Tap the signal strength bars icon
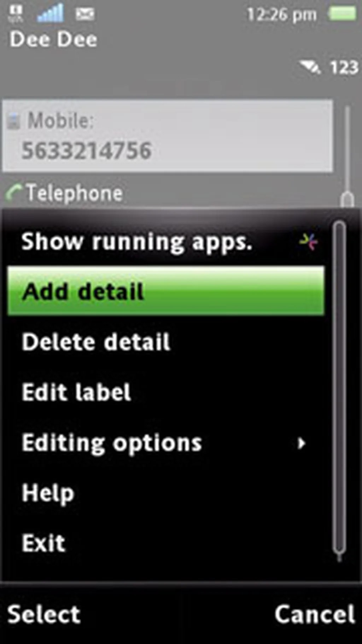Screen dimensions: 362x644 tap(51, 13)
